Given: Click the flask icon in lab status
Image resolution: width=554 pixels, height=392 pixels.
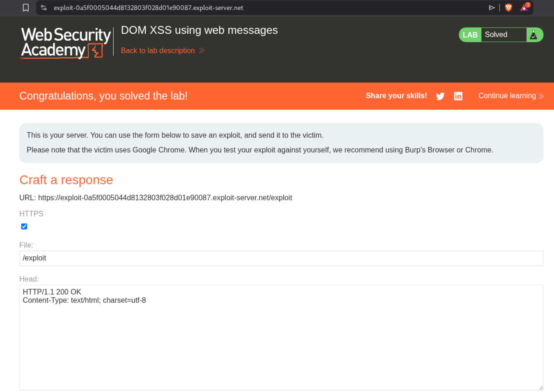Looking at the screenshot, I should [533, 35].
